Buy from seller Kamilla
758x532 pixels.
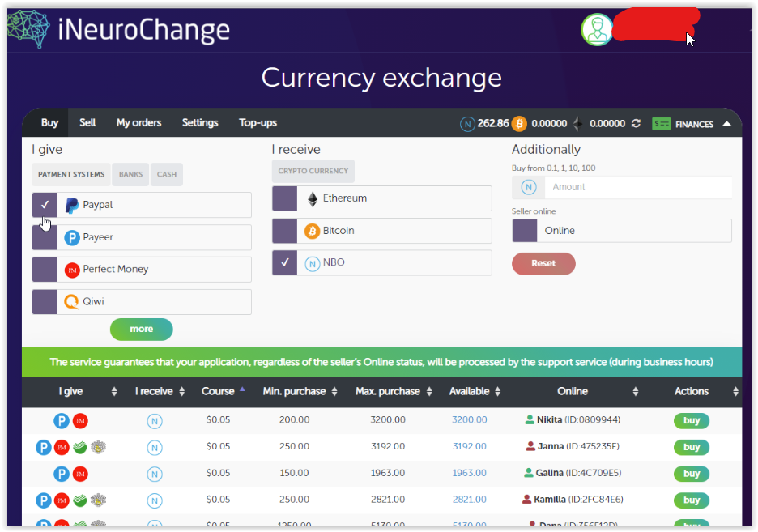tap(692, 500)
